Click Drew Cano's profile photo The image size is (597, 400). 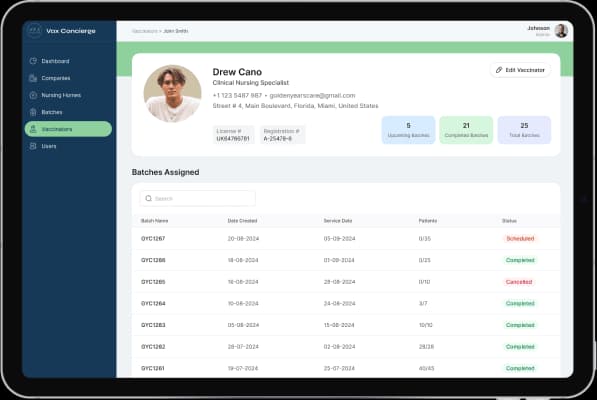(x=172, y=94)
